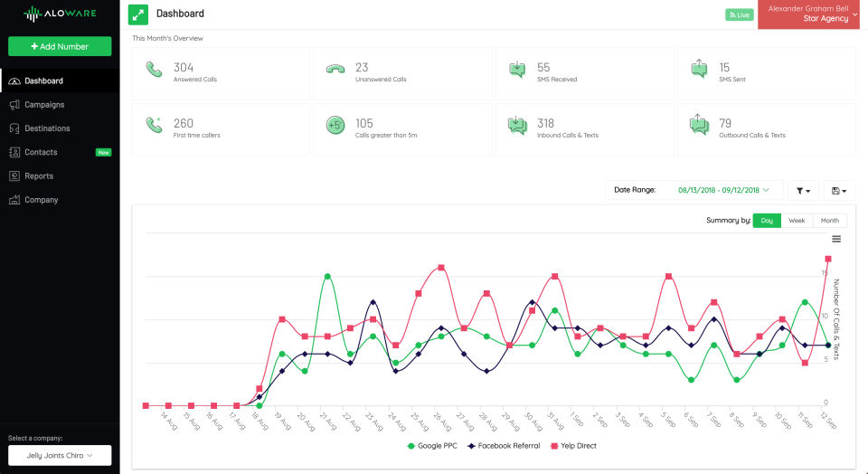Toggle Yelp Direct series in legend
Viewport: 868px width, 474px height.
pos(574,446)
